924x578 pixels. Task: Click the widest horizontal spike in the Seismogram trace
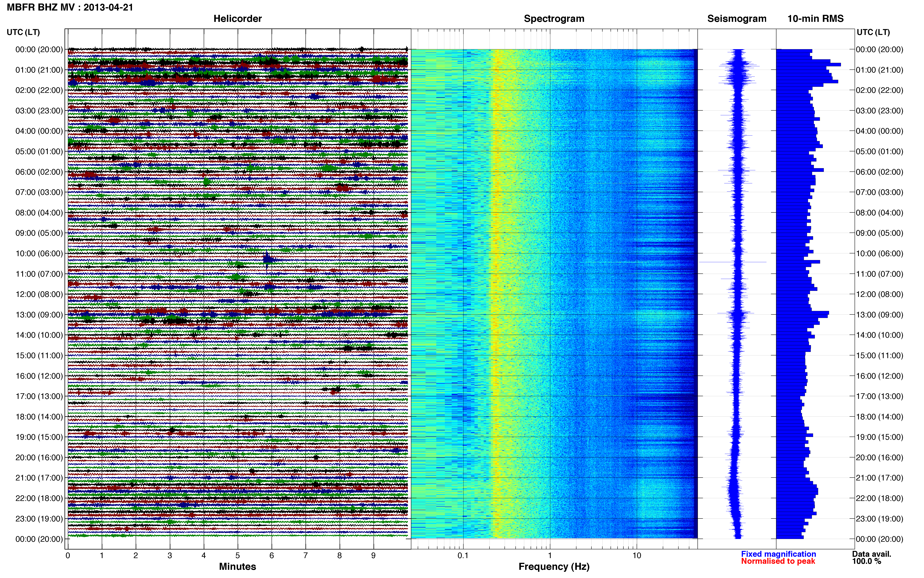[x=733, y=262]
